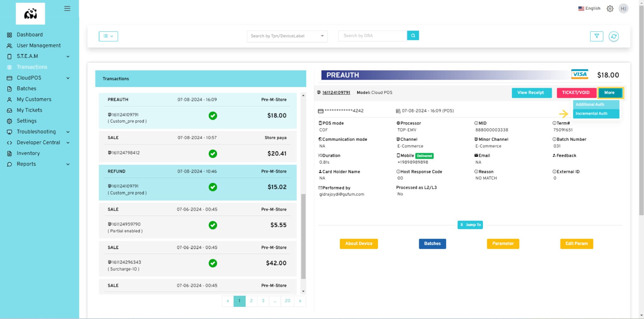Click the refresh circular arrows icon

[x=613, y=36]
